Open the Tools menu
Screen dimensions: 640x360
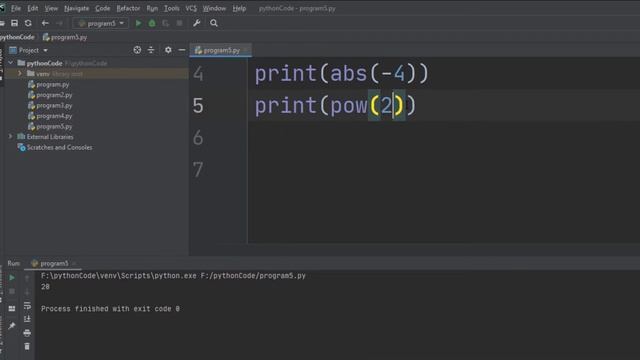[x=171, y=8]
